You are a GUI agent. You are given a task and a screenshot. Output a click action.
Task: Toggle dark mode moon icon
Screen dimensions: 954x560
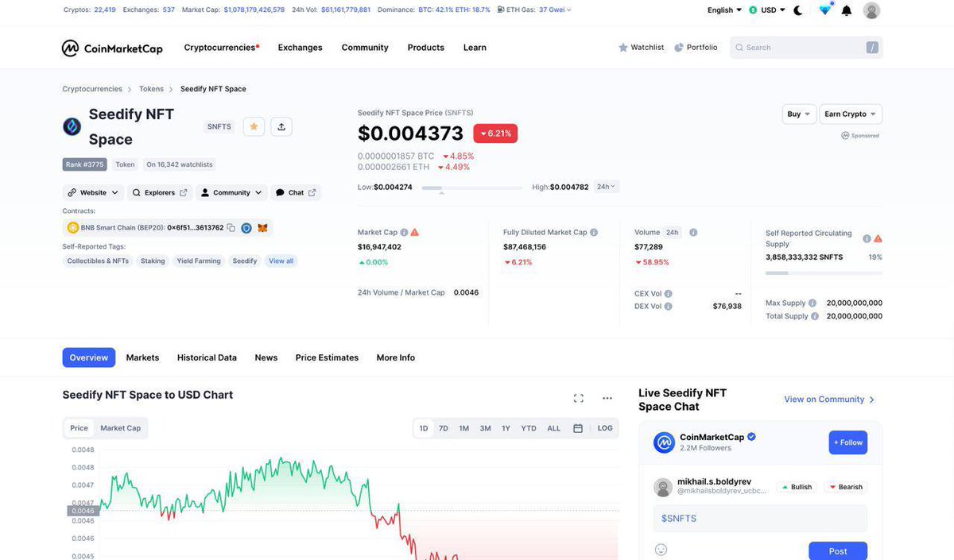[798, 10]
